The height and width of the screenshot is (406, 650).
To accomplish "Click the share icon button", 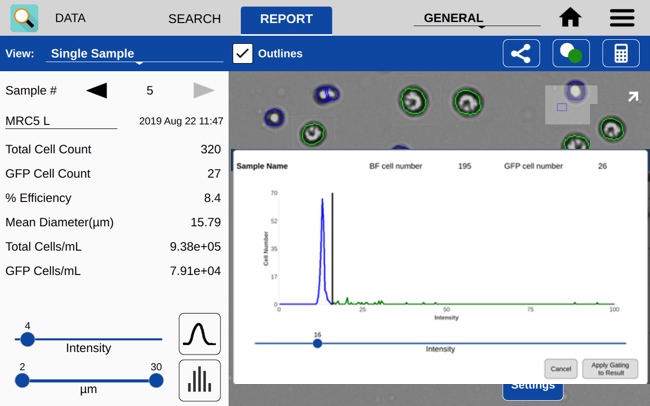I will click(x=521, y=54).
